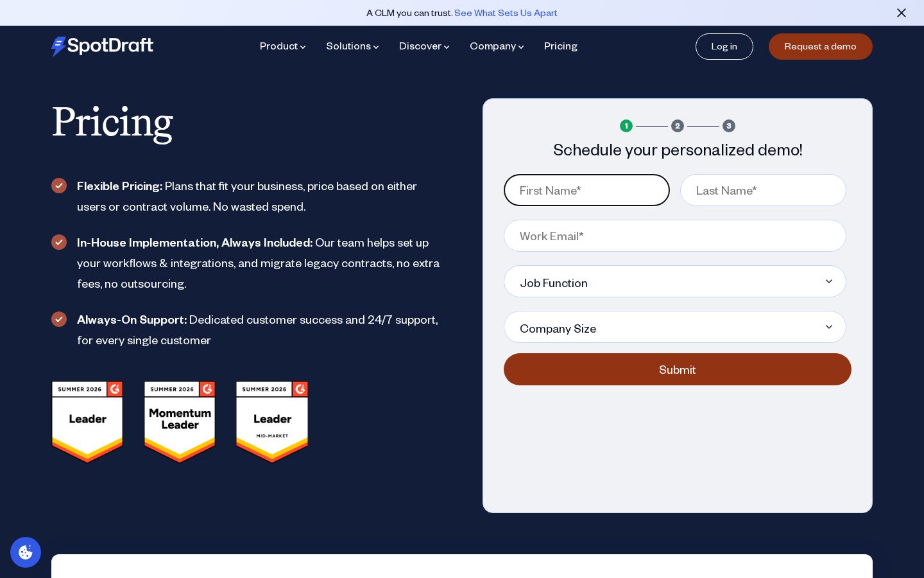This screenshot has height=578, width=924.
Task: Select step 1 indicator in the form
Action: point(626,126)
